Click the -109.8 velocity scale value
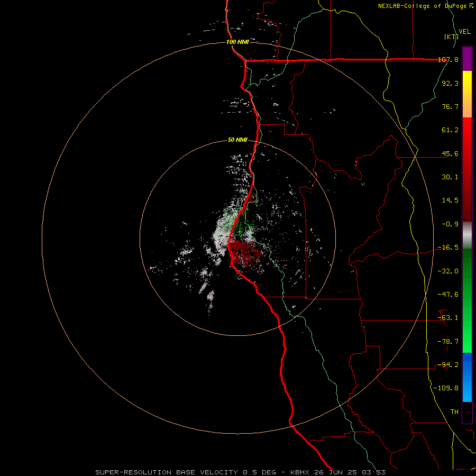 [x=446, y=388]
